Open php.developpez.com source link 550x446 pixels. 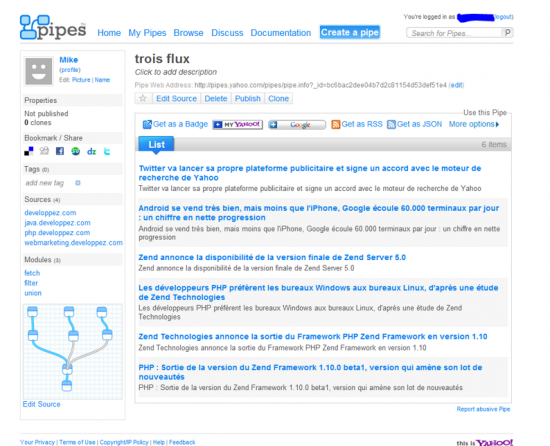(57, 233)
